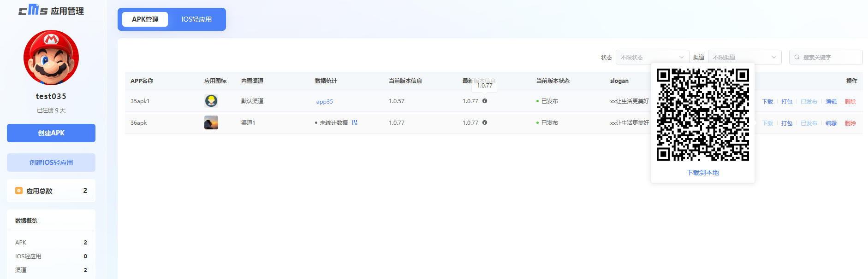Click the 数据概览 section heading
868x279 pixels.
click(26, 221)
